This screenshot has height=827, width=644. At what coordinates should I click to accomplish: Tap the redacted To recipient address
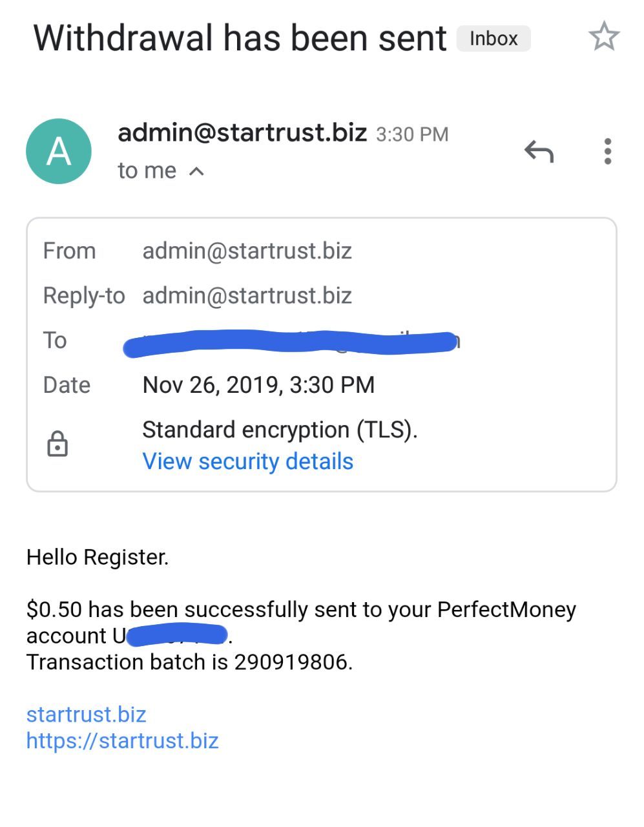click(291, 342)
